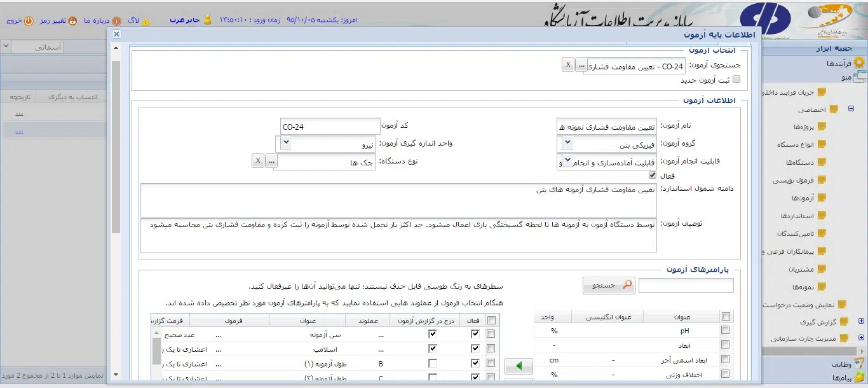Click folder icon next to مشتریان
868x388 pixels.
coord(822,269)
